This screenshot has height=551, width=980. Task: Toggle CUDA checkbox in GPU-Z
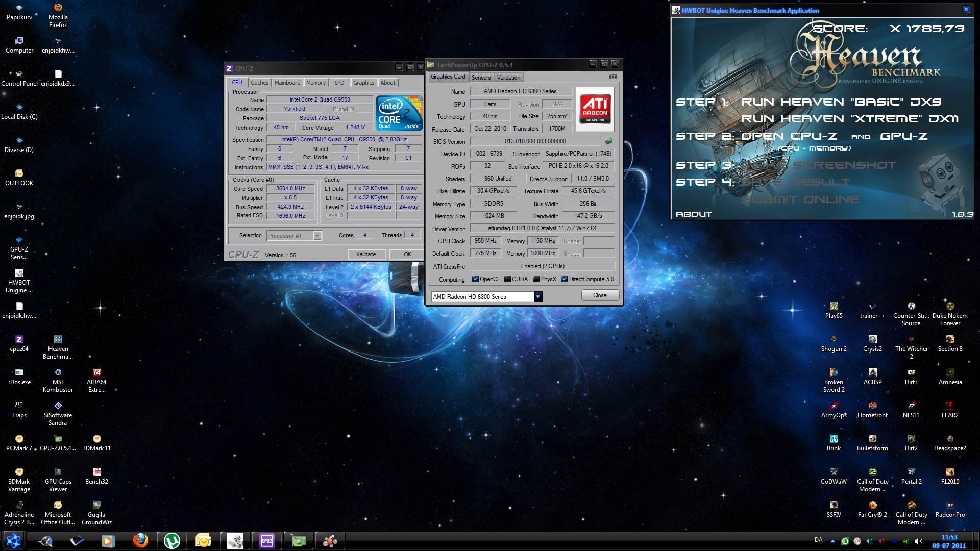(x=507, y=279)
